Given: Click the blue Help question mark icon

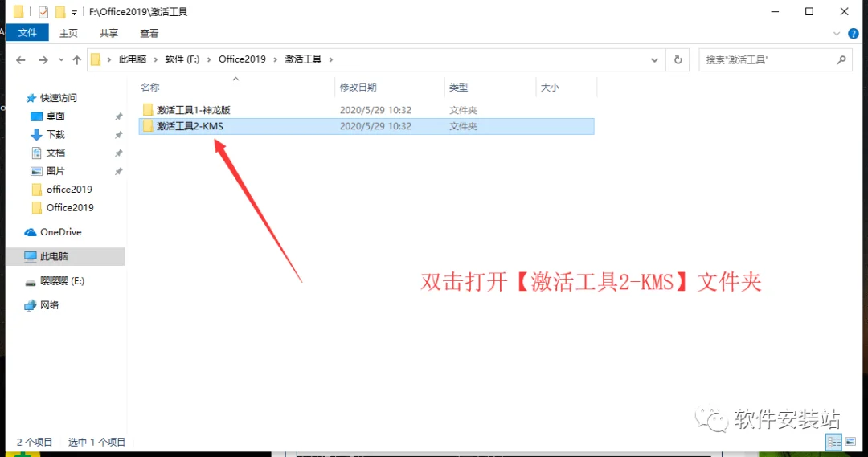Looking at the screenshot, I should click(x=853, y=34).
